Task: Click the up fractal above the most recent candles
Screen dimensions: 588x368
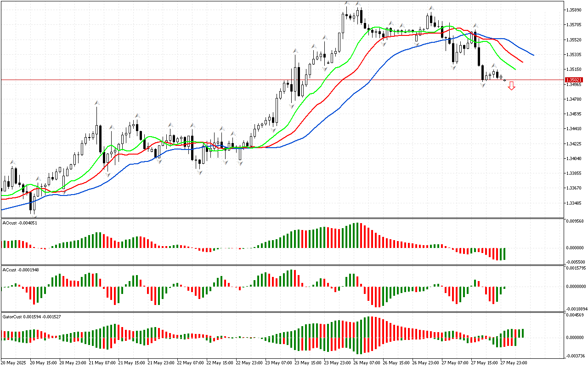Action: [x=494, y=66]
